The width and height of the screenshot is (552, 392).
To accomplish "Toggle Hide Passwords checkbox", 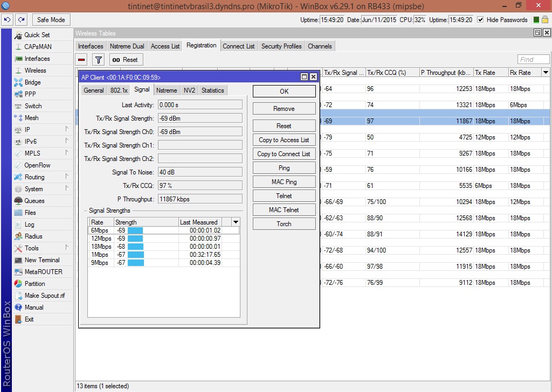I will [480, 20].
